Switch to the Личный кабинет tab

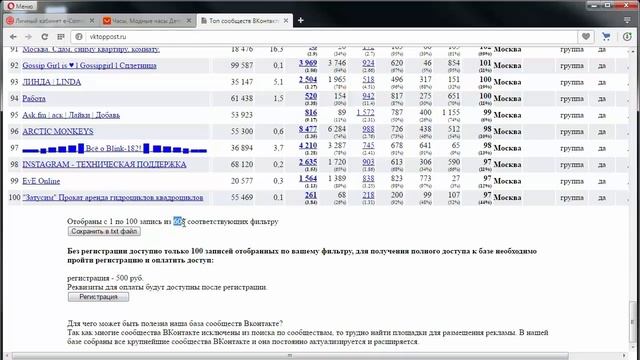[48, 20]
